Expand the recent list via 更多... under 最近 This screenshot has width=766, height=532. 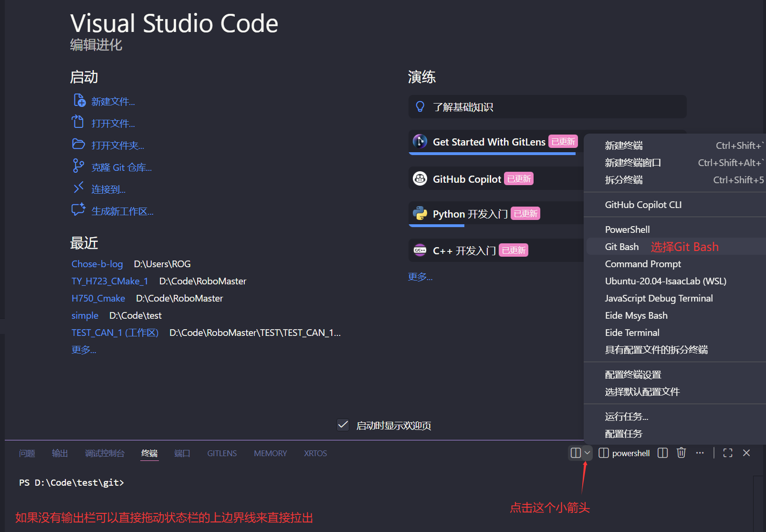pos(84,350)
